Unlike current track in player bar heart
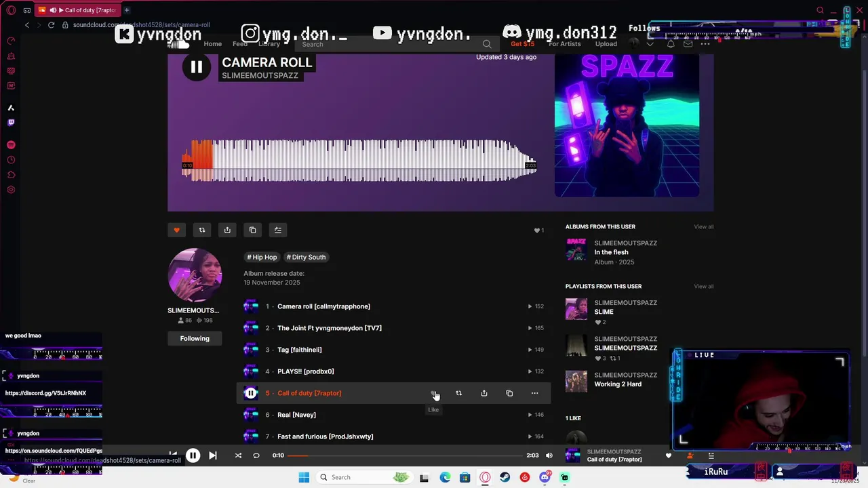Image resolution: width=868 pixels, height=488 pixels. tap(668, 455)
